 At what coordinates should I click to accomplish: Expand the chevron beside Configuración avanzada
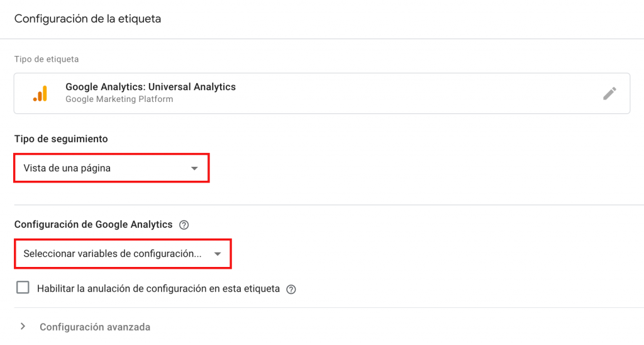click(x=23, y=327)
